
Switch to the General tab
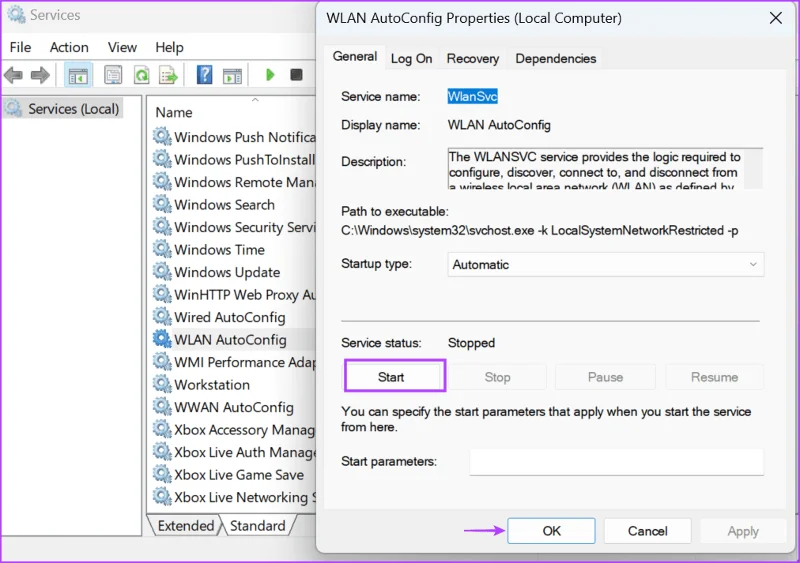pyautogui.click(x=355, y=57)
